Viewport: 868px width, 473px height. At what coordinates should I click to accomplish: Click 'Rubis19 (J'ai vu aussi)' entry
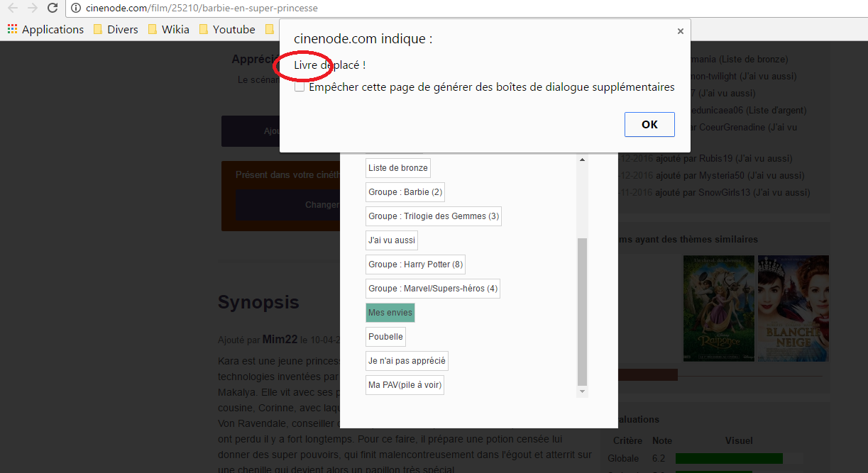[x=745, y=158]
